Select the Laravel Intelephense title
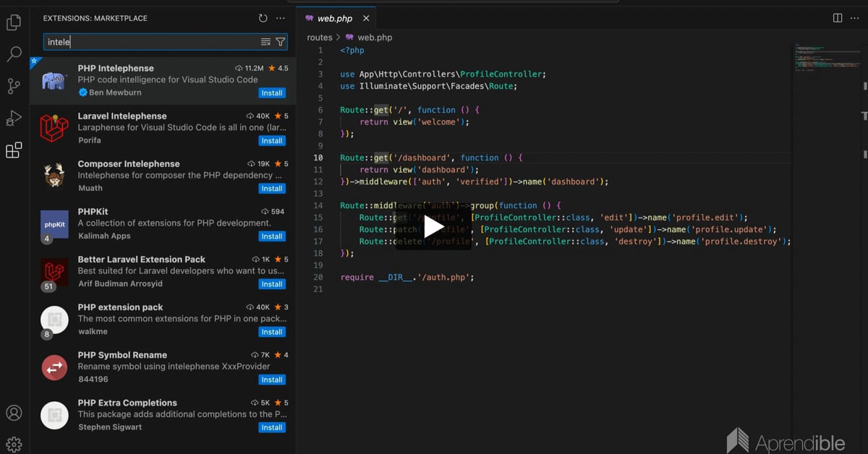The height and width of the screenshot is (454, 868). 122,116
